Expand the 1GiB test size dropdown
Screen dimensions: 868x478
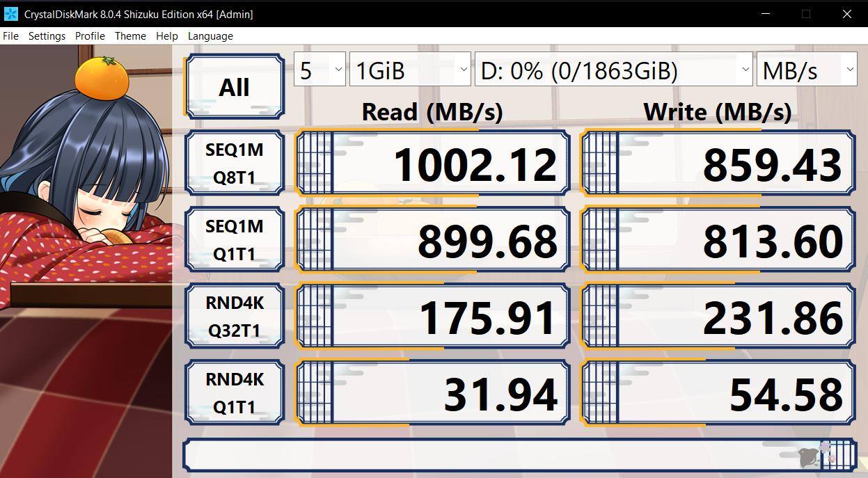[409, 70]
